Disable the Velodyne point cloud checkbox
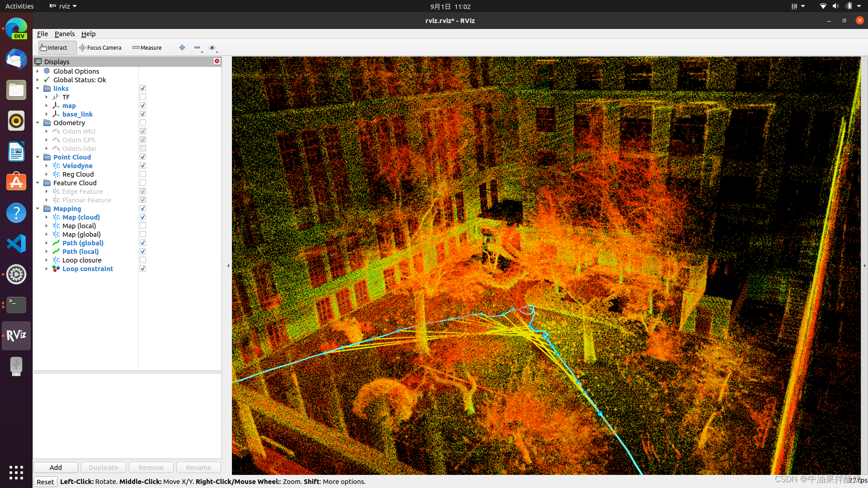868x488 pixels. tap(143, 166)
